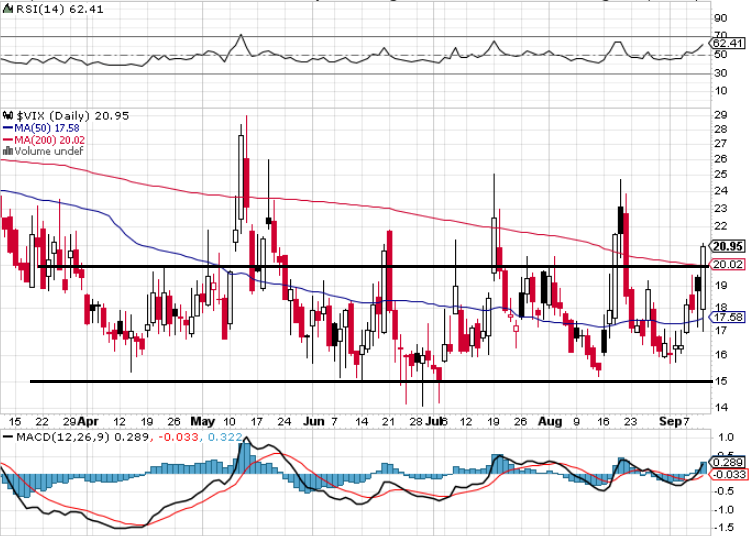Click the $VIX (Daily) title text

tap(53, 116)
